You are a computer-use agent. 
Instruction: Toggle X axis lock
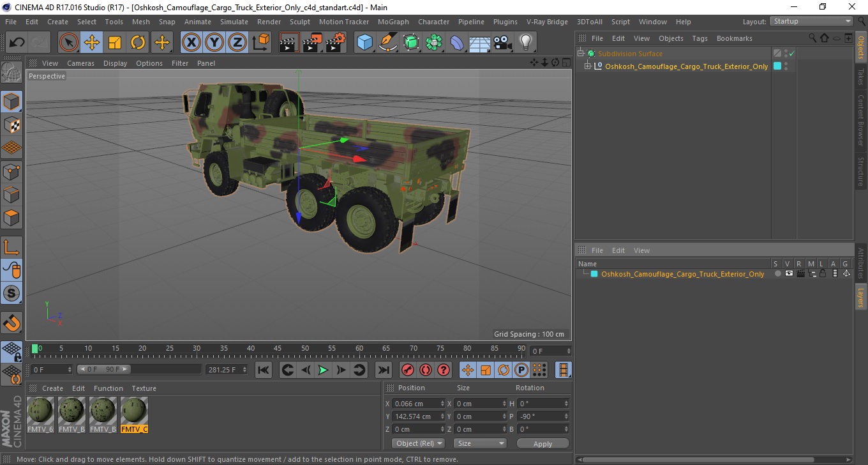coord(191,43)
